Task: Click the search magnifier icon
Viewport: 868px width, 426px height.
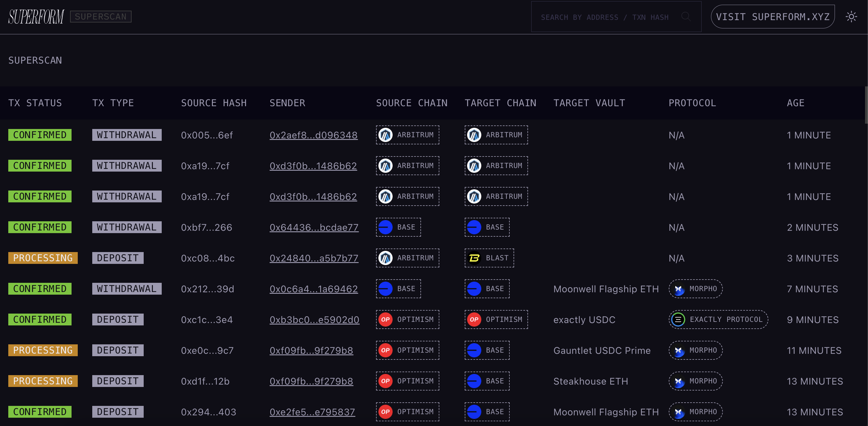Action: [686, 17]
